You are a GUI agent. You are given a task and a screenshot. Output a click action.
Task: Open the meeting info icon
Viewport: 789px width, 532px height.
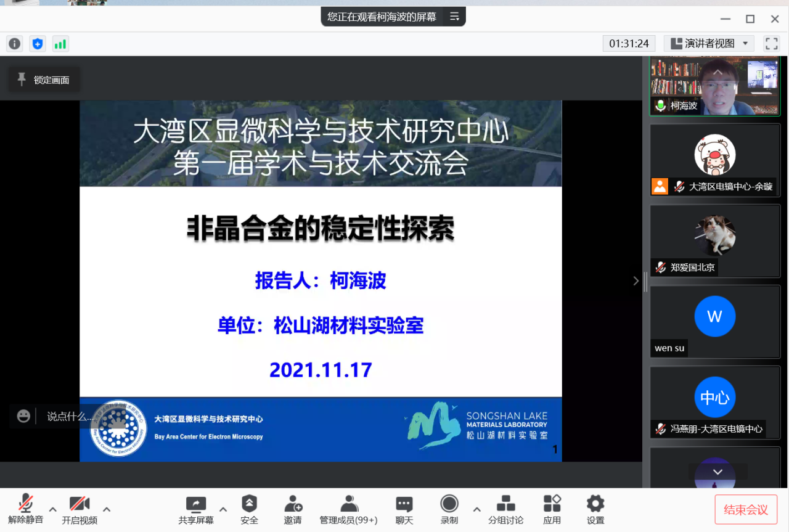[15, 44]
